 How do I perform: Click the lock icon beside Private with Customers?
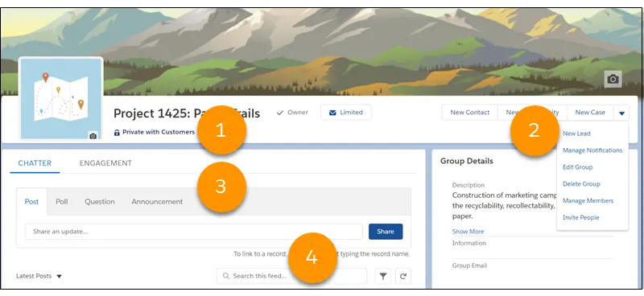[x=117, y=133]
